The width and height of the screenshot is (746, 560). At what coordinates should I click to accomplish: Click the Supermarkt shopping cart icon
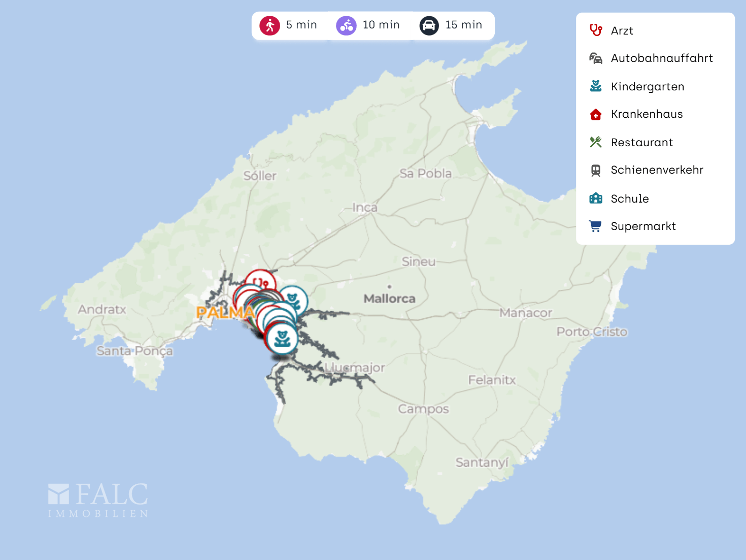(x=596, y=226)
